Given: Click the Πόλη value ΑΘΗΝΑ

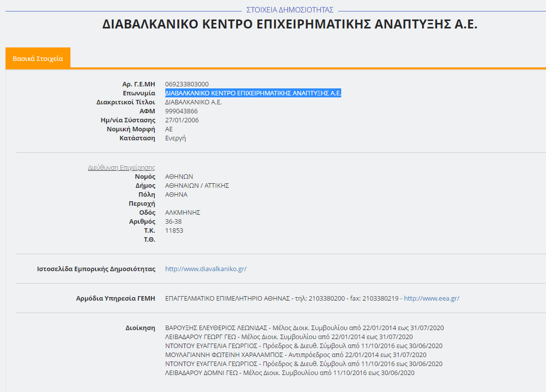Looking at the screenshot, I should 176,195.
